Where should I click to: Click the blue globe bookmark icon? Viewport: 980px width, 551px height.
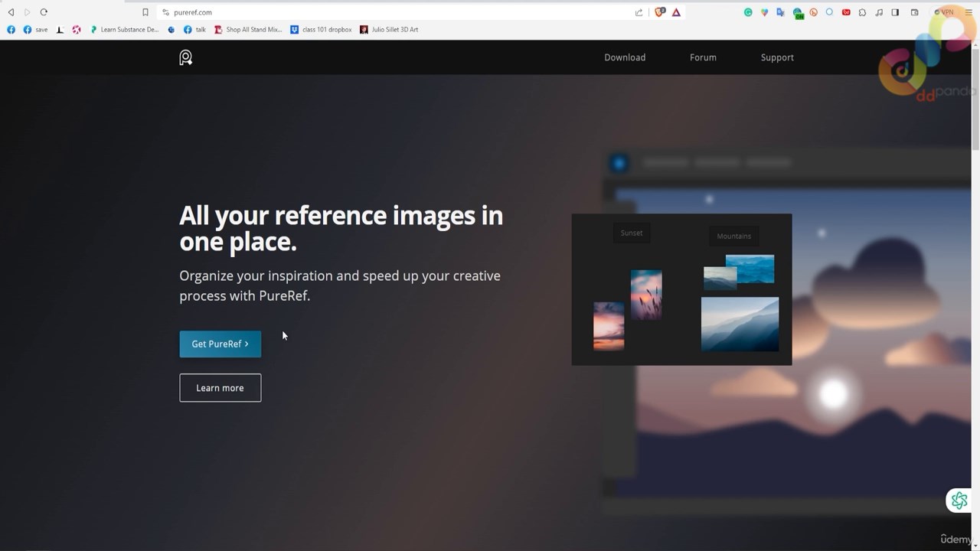tap(171, 30)
